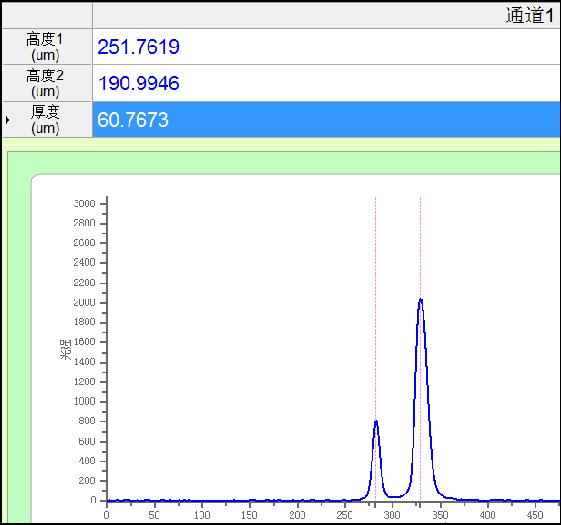Click the empty top-left grid corner cell

point(47,15)
